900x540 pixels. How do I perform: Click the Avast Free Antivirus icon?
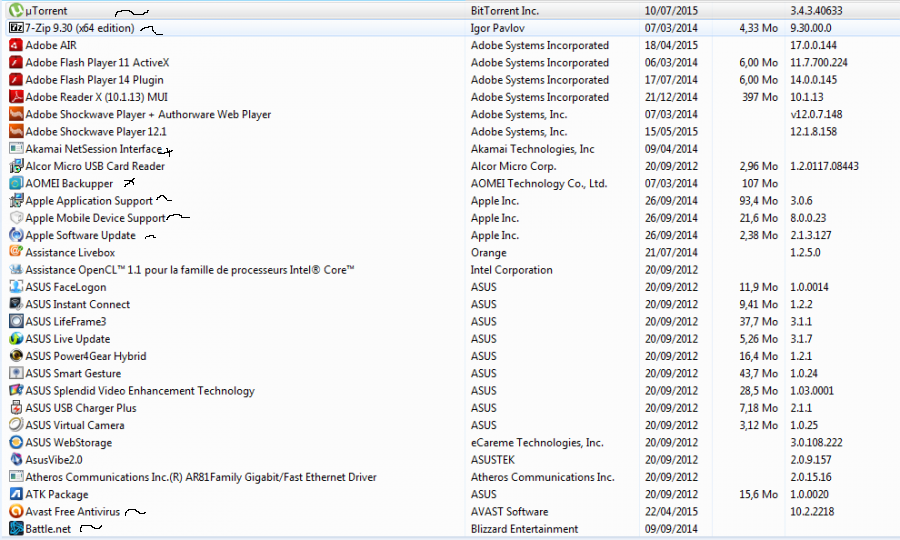(16, 511)
